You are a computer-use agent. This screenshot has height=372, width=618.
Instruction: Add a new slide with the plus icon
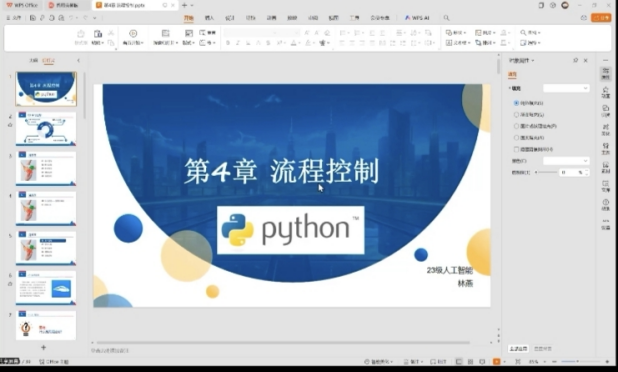coord(43,348)
